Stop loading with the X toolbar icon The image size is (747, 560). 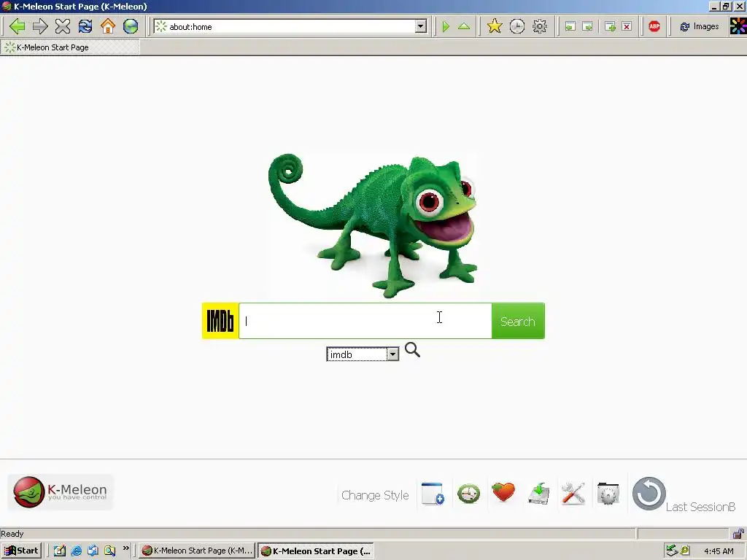click(63, 26)
